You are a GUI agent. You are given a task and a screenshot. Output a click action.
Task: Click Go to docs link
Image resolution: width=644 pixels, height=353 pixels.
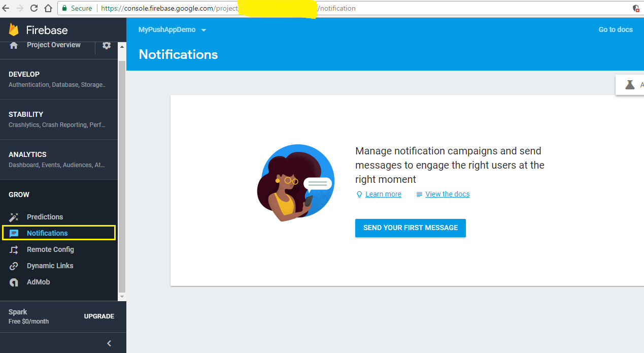click(x=616, y=30)
